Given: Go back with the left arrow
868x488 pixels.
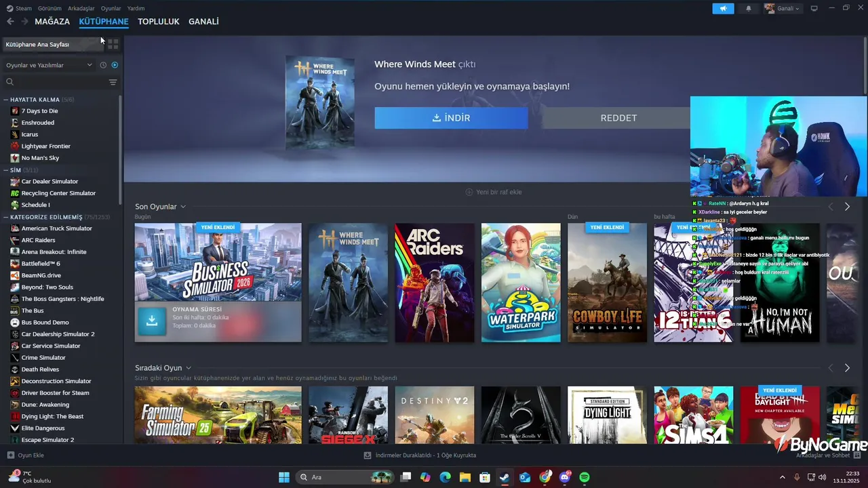Looking at the screenshot, I should 10,22.
